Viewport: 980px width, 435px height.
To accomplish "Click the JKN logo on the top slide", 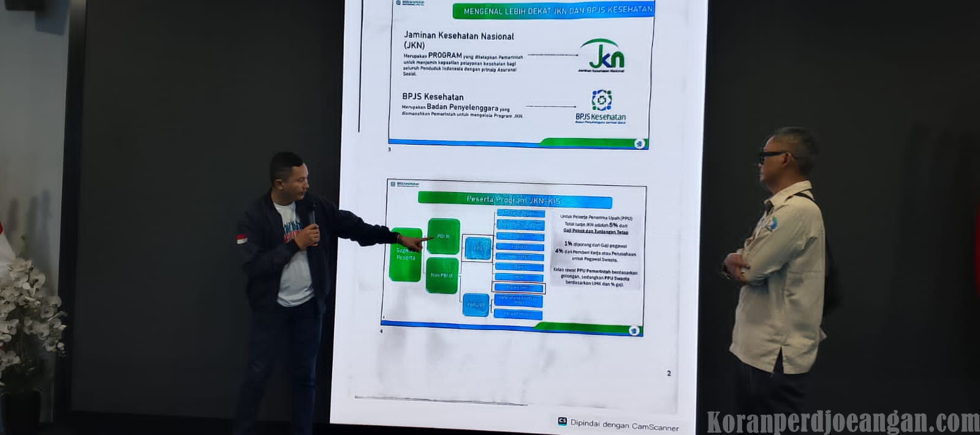I will click(602, 56).
